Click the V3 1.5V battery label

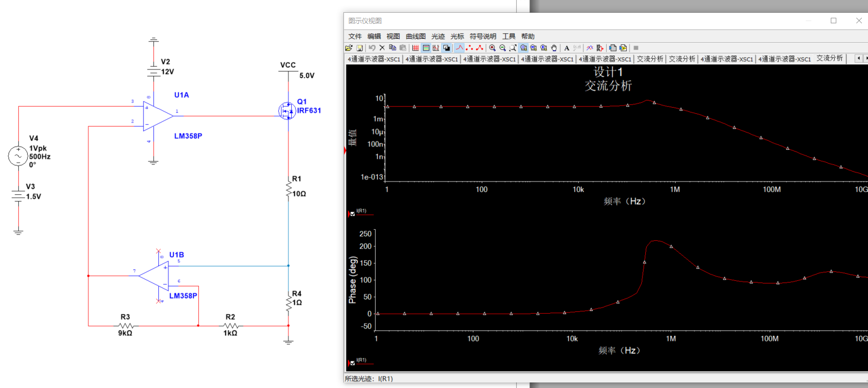pyautogui.click(x=33, y=192)
